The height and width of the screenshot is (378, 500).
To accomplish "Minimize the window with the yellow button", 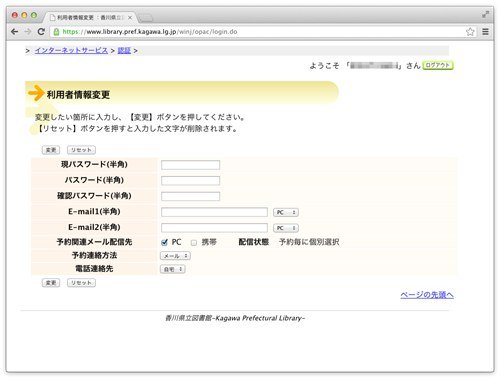I will (24, 15).
